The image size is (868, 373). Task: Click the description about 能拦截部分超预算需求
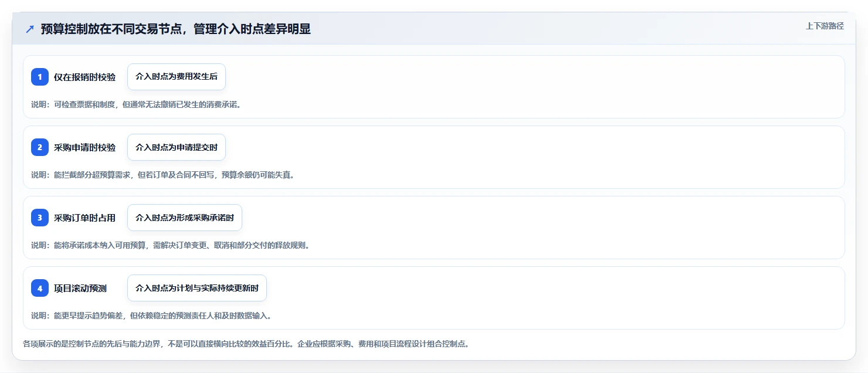(x=162, y=175)
